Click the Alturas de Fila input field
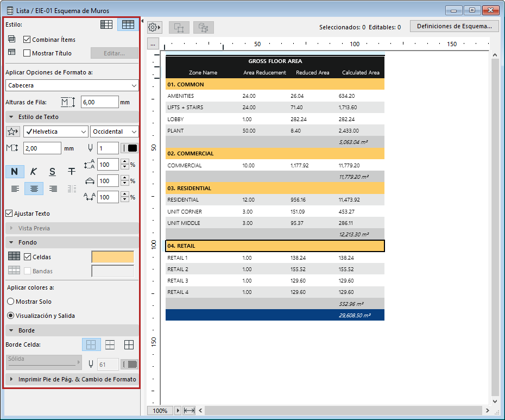505x420 pixels. point(99,102)
